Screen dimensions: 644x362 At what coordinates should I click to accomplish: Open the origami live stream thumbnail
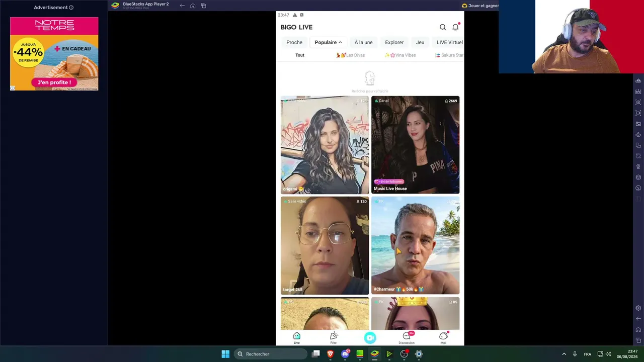(x=325, y=145)
